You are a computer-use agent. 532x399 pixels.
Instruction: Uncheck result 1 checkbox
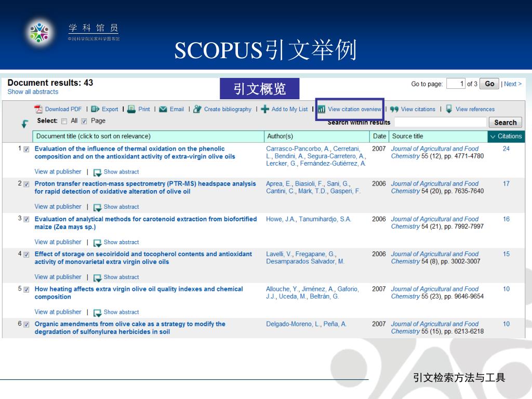pyautogui.click(x=26, y=149)
